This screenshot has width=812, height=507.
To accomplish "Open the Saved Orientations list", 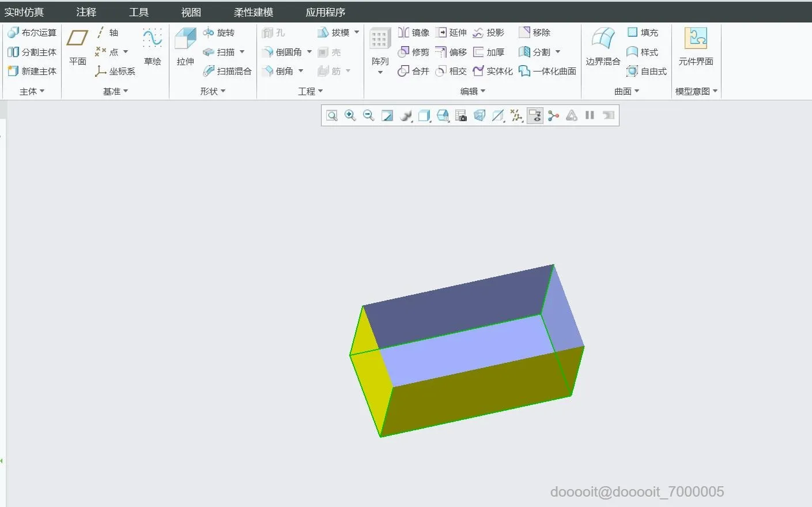I will [443, 115].
